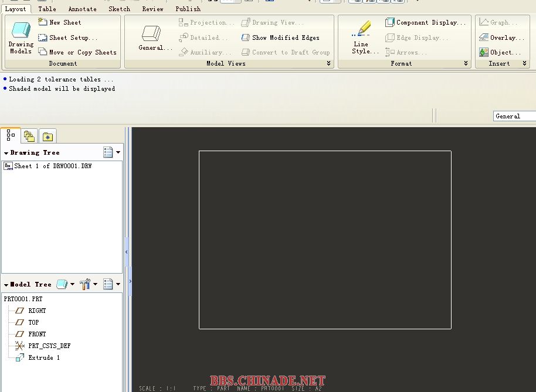Click the Drawing View icon

[246, 22]
